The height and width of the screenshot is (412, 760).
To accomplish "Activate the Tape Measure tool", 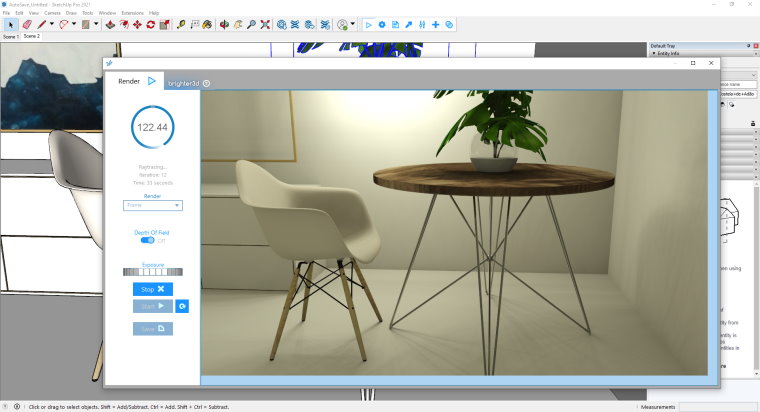I will [181, 24].
